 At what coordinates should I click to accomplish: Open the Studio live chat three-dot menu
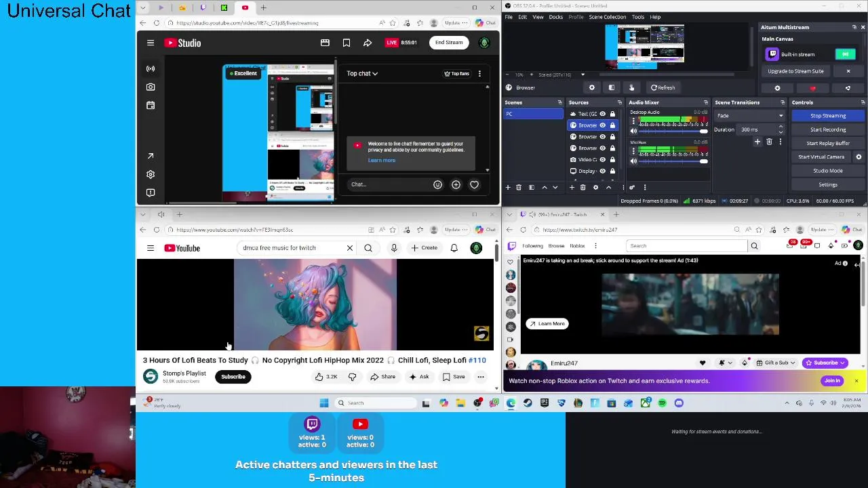click(479, 73)
